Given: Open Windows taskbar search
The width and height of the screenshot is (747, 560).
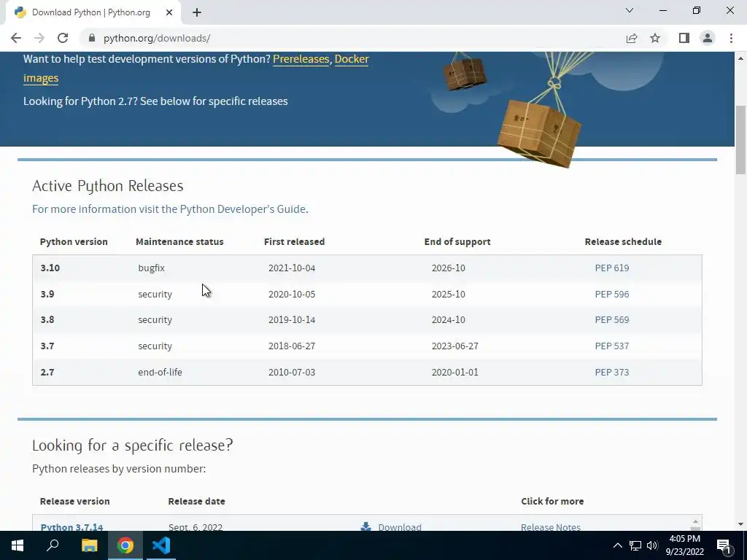Looking at the screenshot, I should [x=53, y=545].
